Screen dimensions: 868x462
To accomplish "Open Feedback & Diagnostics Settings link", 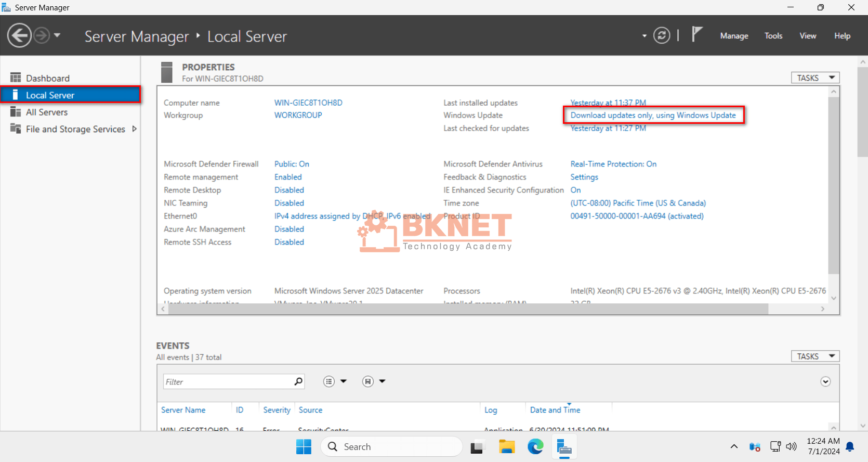I will pyautogui.click(x=584, y=177).
